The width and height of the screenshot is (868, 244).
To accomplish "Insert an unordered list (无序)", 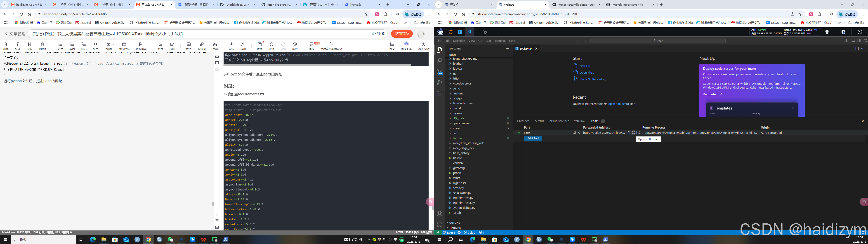I will coord(60,46).
